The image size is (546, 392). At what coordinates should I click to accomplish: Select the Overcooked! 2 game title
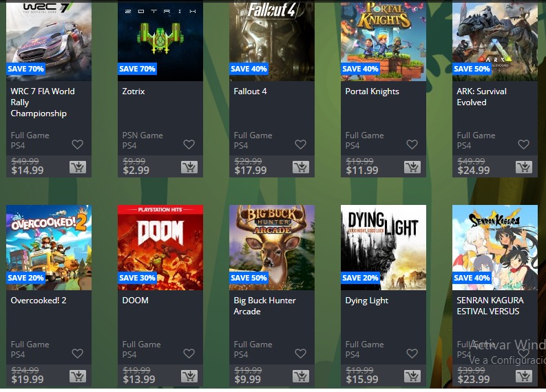pyautogui.click(x=39, y=300)
